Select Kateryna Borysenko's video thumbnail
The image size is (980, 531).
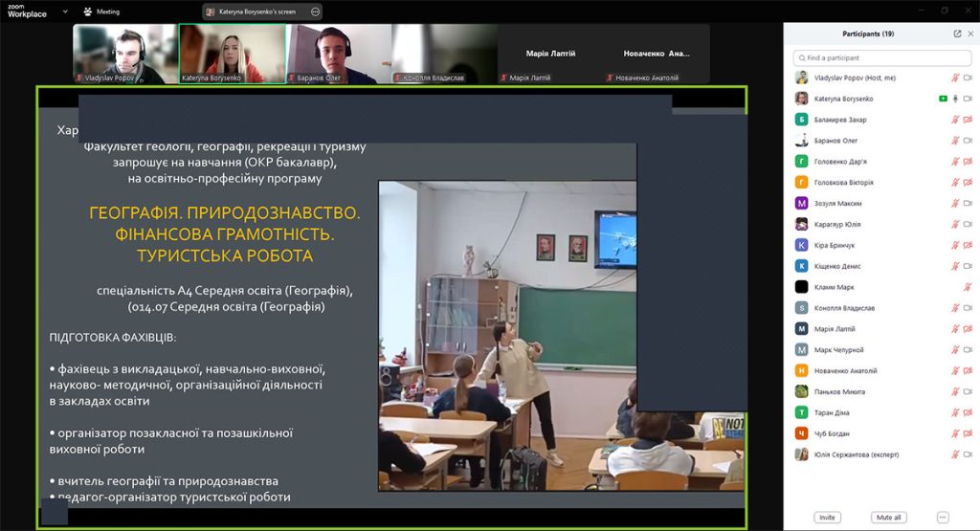[233, 53]
